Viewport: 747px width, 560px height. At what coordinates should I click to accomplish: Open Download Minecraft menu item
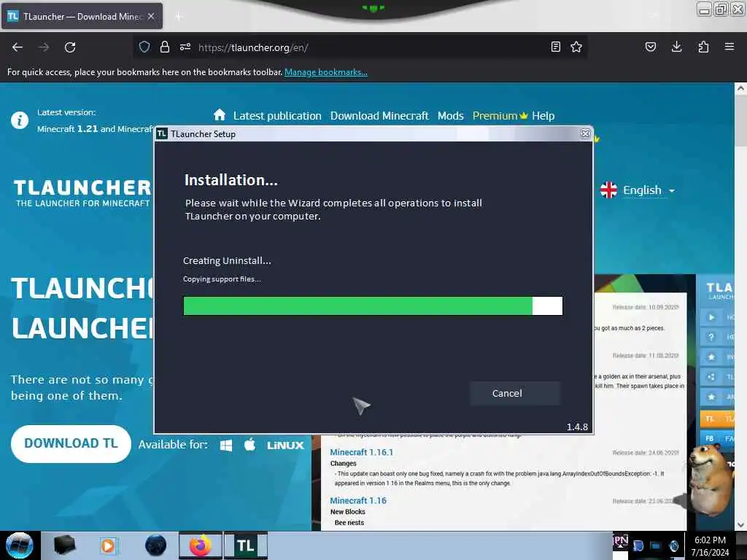point(379,116)
